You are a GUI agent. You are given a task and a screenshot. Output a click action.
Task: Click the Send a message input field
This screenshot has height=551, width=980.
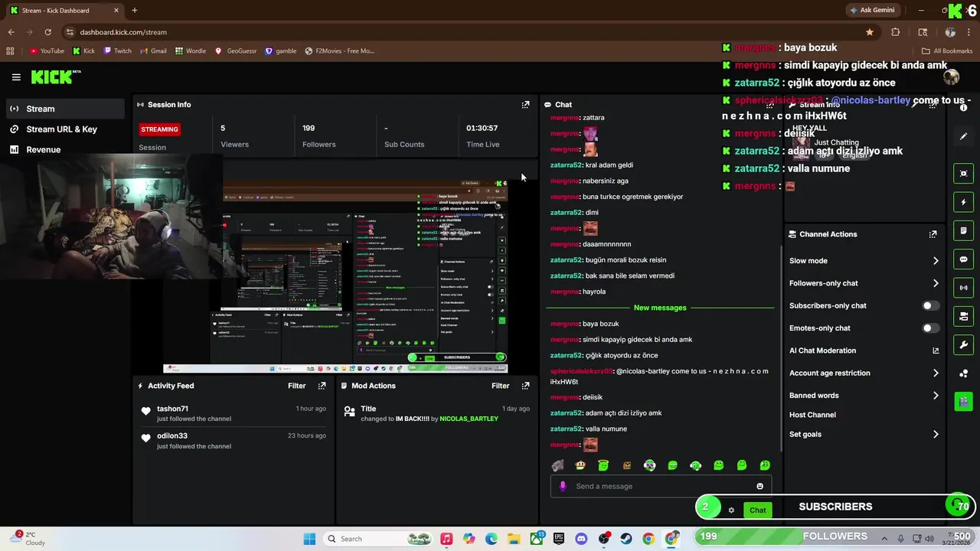[661, 486]
